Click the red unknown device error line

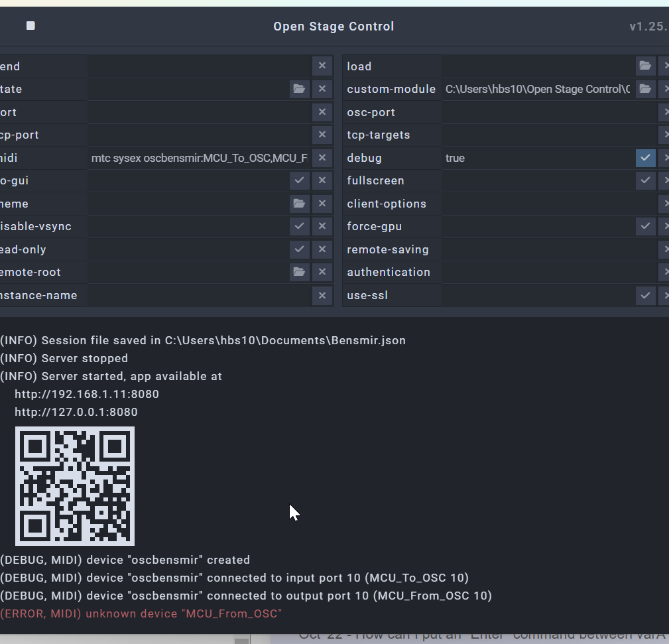(x=141, y=613)
